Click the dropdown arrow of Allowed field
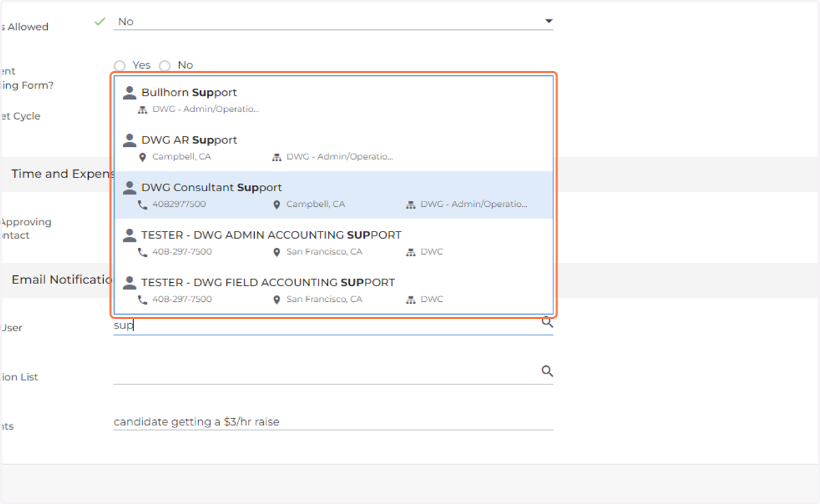The height and width of the screenshot is (504, 820). 548,22
